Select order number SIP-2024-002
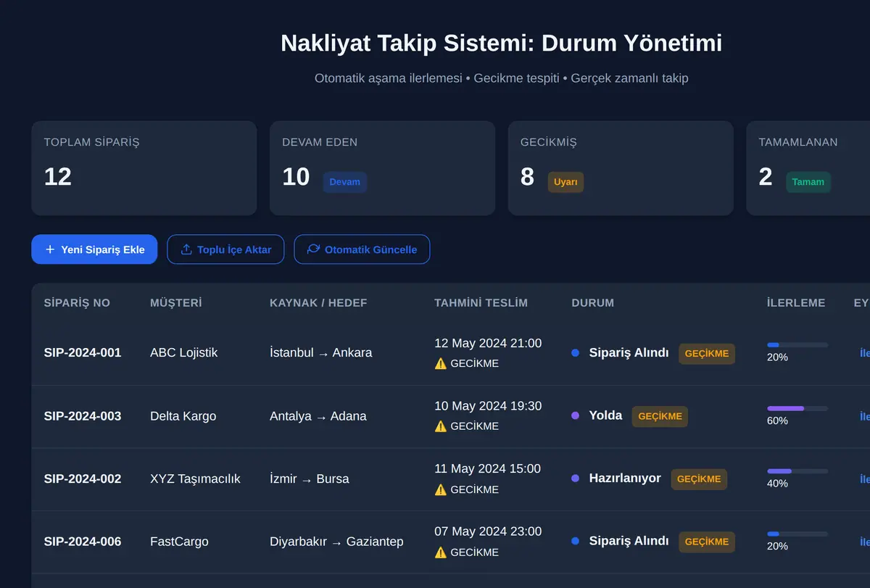This screenshot has width=870, height=588. click(83, 479)
